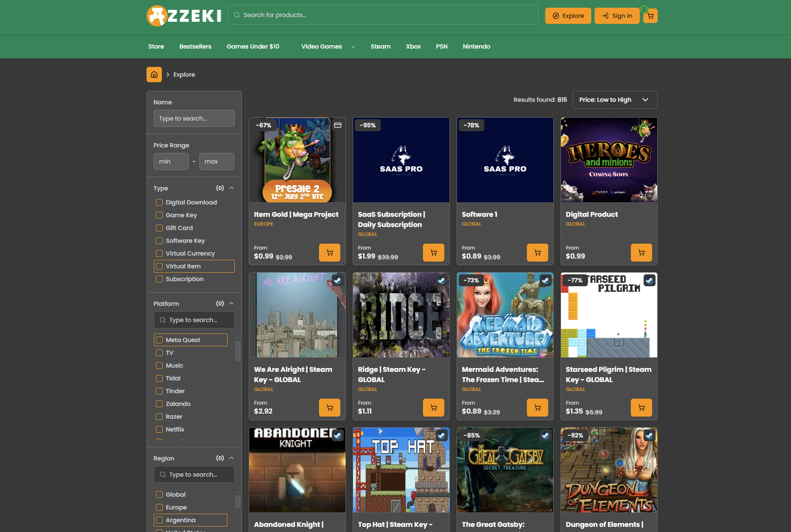Click Steam badge on Top Hat card
The image size is (791, 532).
pos(441,435)
